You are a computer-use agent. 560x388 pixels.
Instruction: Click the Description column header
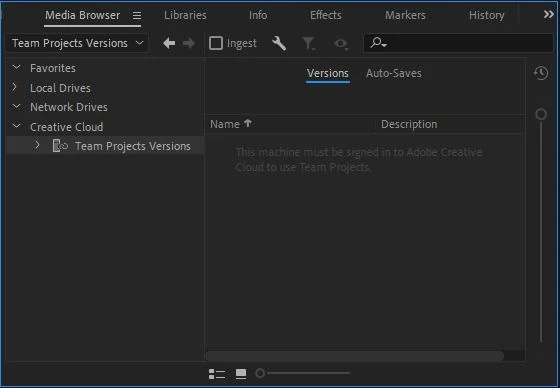tap(409, 124)
